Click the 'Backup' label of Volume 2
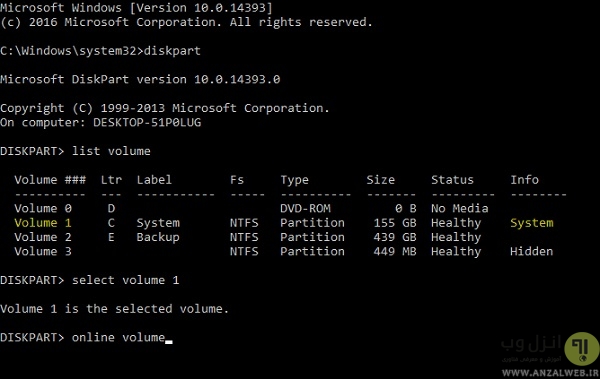 (158, 238)
